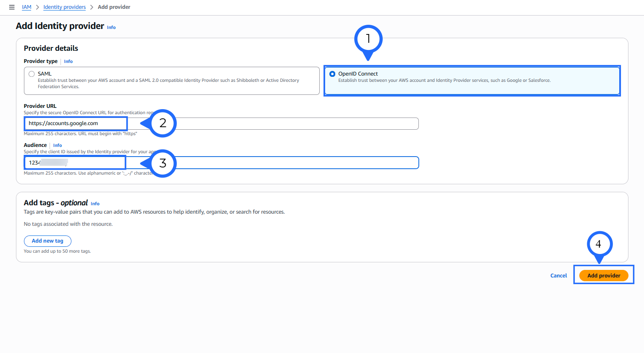Select the SAML provider type radio button
Viewport: 644px width, 353px height.
coord(32,74)
